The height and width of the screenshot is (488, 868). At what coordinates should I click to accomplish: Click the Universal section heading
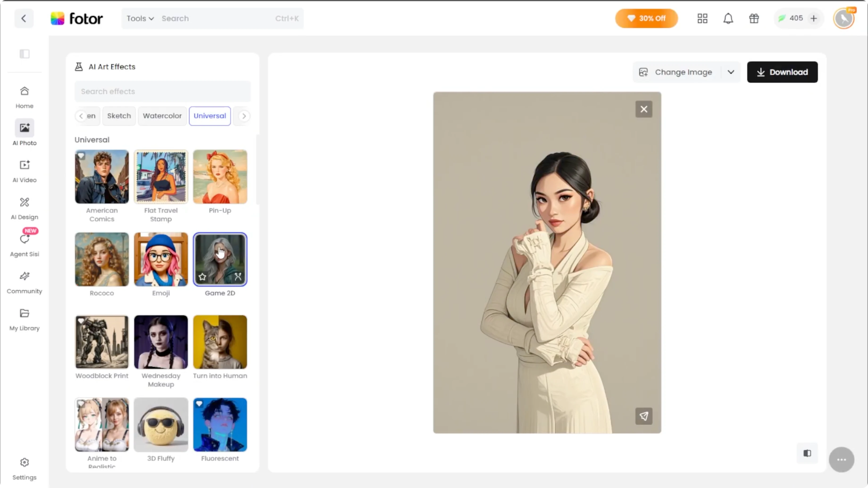[x=92, y=140]
